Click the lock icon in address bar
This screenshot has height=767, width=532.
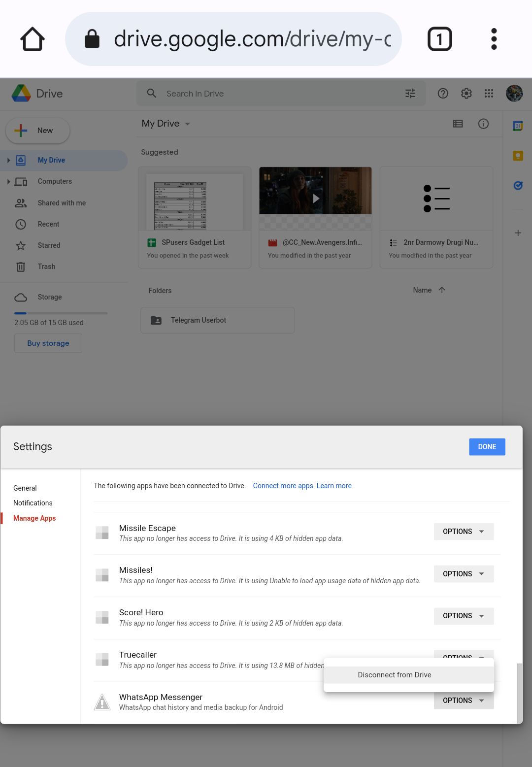click(x=92, y=38)
